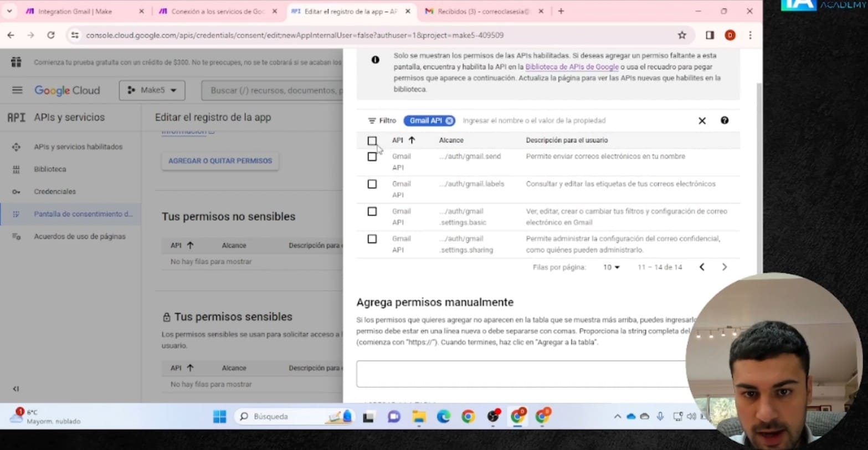Image resolution: width=868 pixels, height=450 pixels.
Task: Open Microsoft Edge from the taskbar
Action: point(444,416)
